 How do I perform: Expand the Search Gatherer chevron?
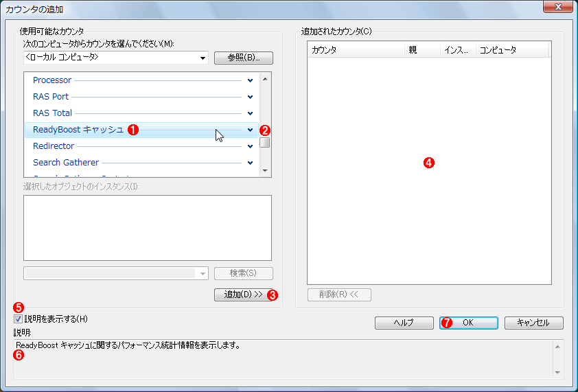coord(250,163)
